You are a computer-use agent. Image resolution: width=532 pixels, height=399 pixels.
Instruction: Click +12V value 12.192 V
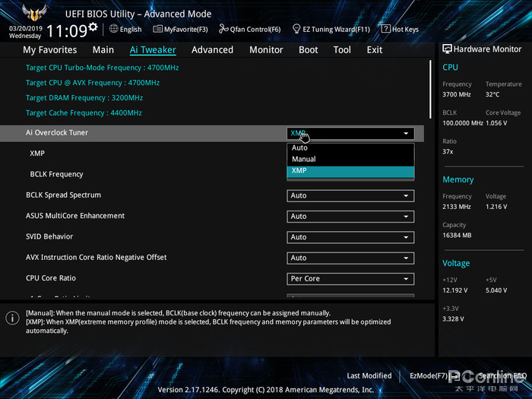pyautogui.click(x=455, y=290)
